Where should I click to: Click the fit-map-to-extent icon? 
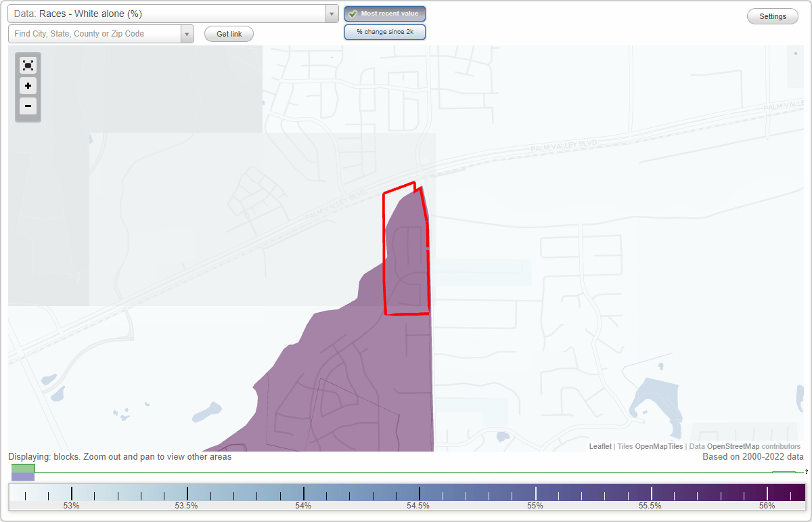28,65
